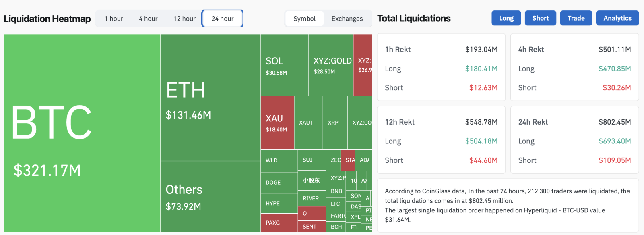Select the 1 hour timeframe tab

click(x=114, y=19)
